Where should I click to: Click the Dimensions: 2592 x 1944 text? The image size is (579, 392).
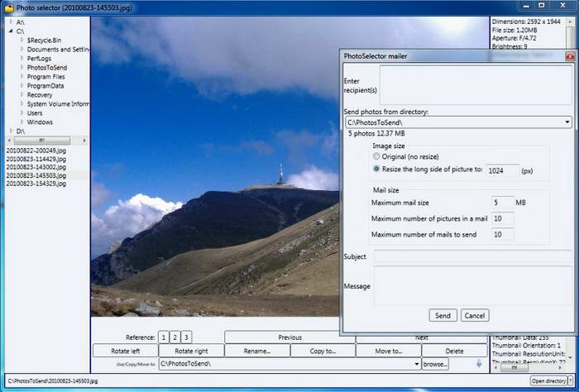[x=526, y=22]
